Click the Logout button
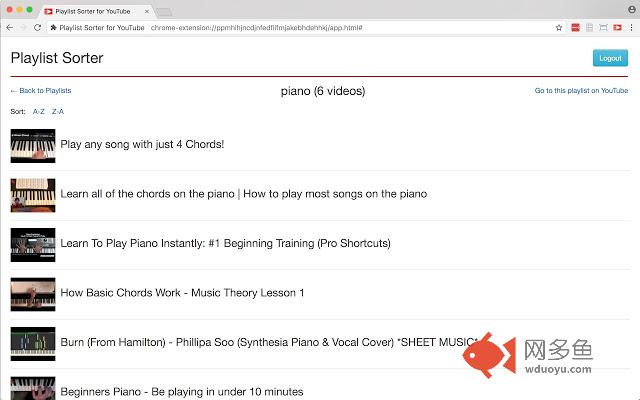The height and width of the screenshot is (400, 640). tap(610, 58)
